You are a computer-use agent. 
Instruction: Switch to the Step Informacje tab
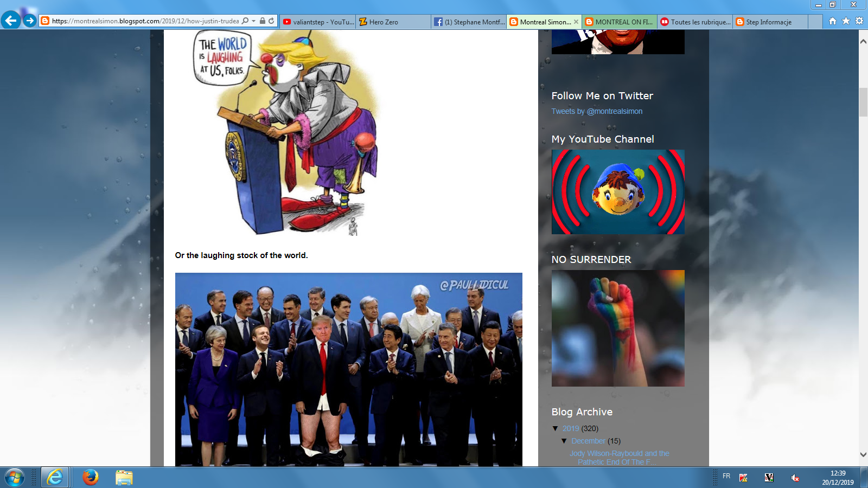(x=770, y=22)
